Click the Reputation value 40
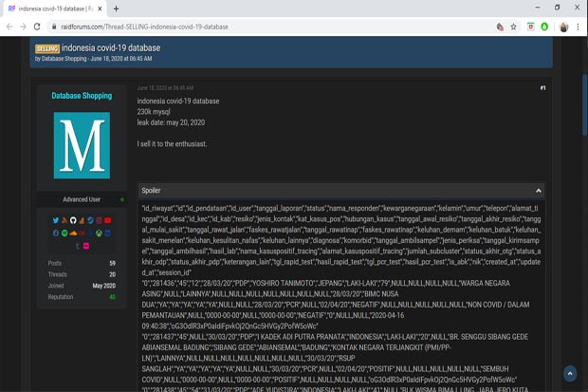 point(113,297)
